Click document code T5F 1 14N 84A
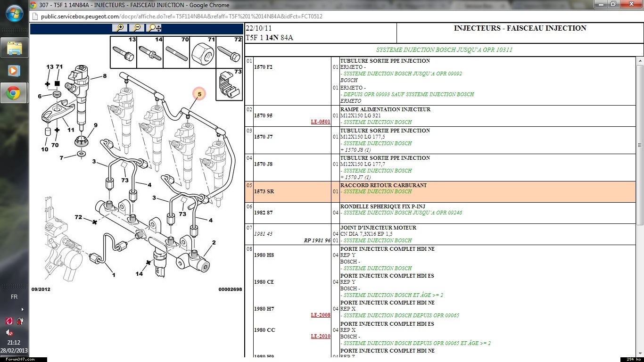The image size is (644, 362). click(x=269, y=38)
